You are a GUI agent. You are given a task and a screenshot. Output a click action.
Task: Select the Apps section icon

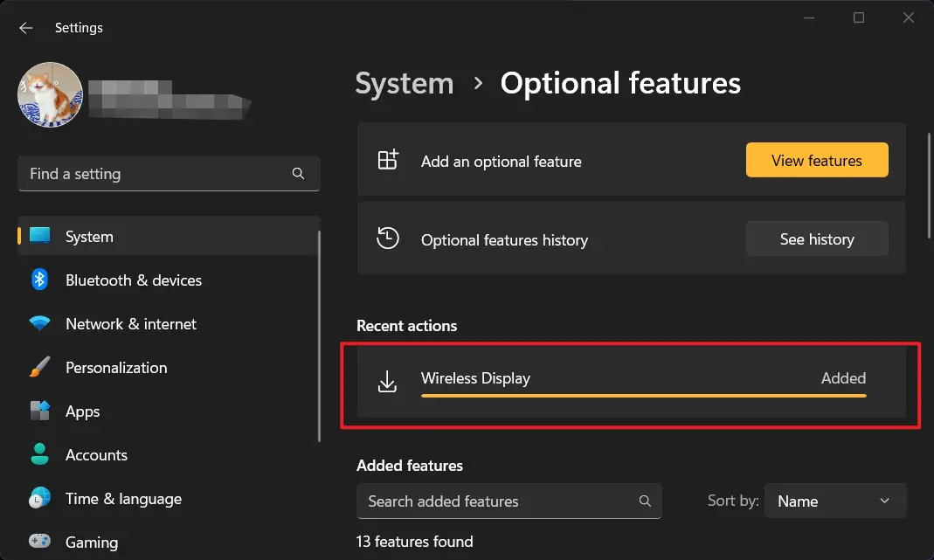[x=38, y=411]
